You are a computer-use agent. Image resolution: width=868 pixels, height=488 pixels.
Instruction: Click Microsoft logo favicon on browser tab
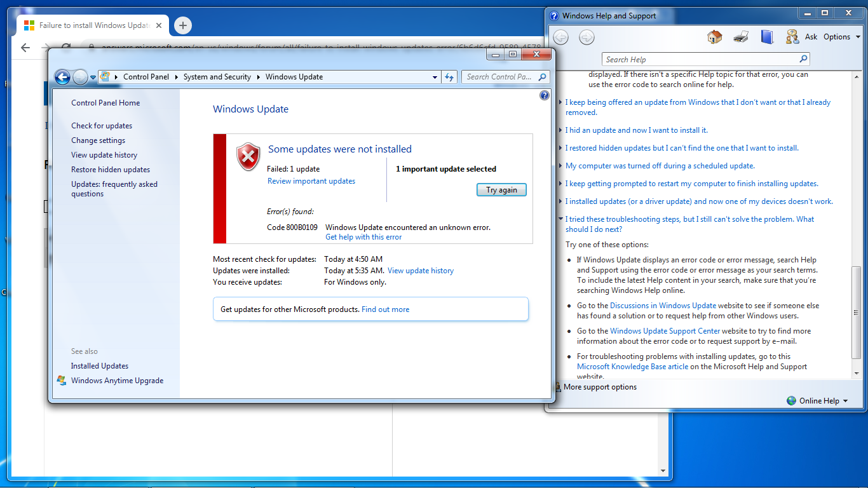(x=29, y=25)
